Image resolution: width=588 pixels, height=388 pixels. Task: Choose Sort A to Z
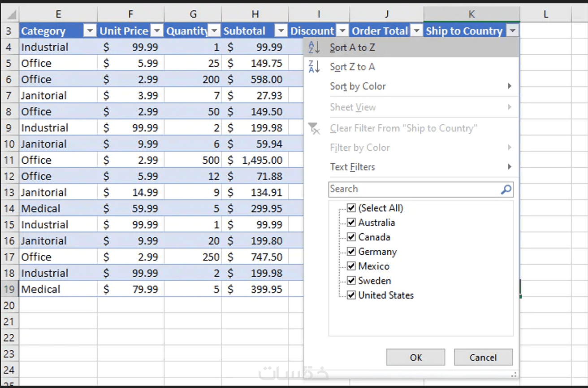point(411,47)
